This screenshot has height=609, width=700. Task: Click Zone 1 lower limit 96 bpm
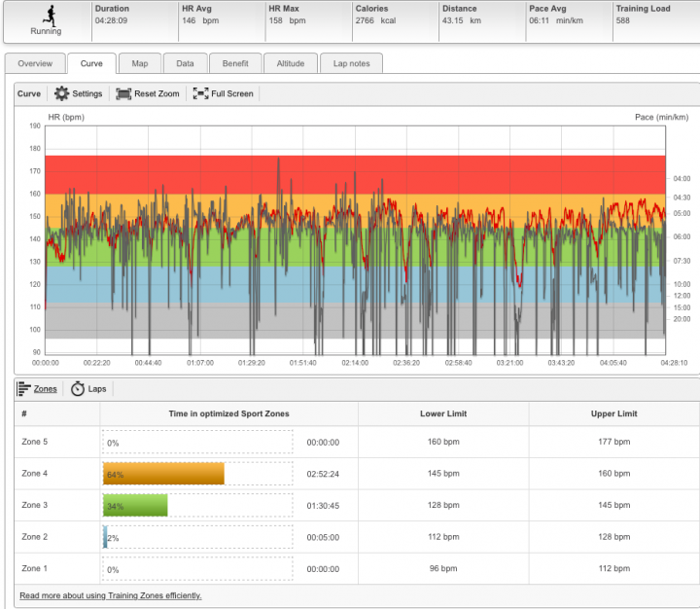[443, 568]
